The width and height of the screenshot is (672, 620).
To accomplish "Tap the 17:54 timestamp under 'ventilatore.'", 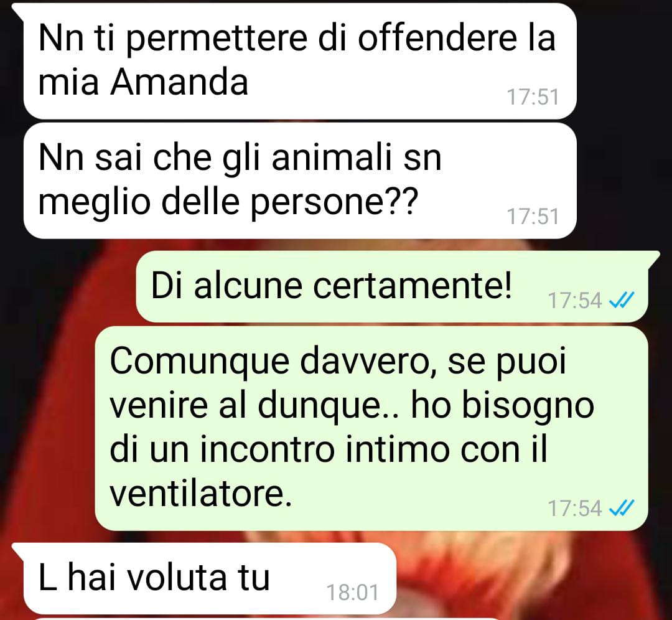I will 575,509.
